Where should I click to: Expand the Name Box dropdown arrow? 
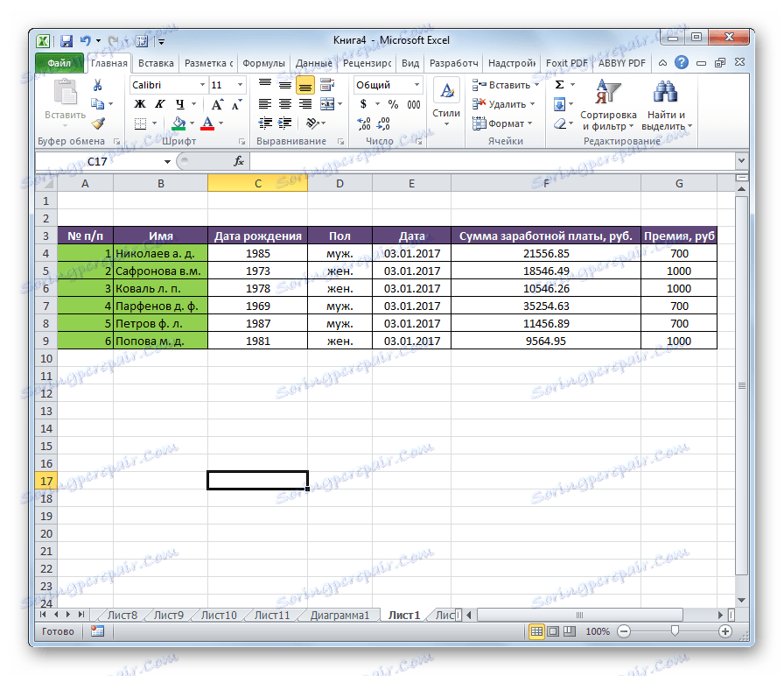click(x=167, y=162)
